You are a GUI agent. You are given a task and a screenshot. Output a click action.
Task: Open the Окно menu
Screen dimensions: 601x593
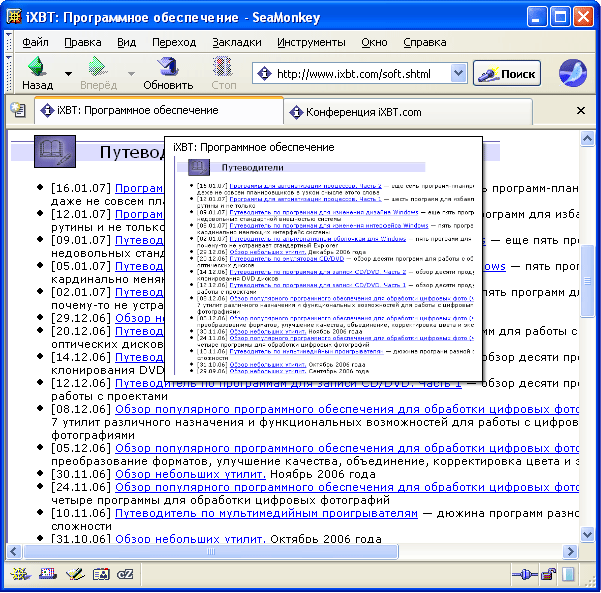[374, 42]
